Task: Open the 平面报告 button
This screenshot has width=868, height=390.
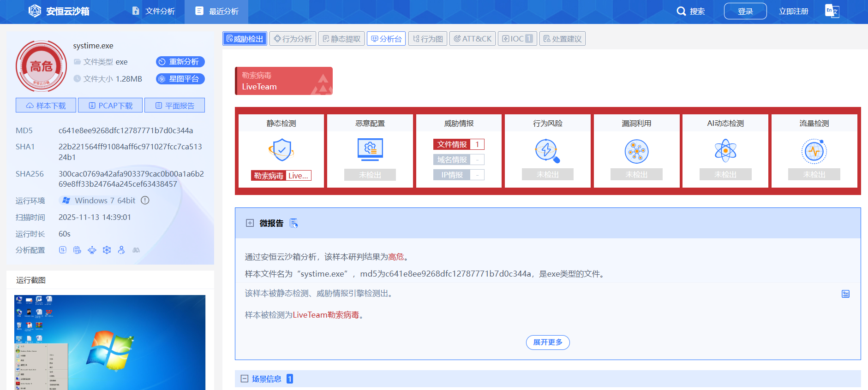Action: coord(174,106)
